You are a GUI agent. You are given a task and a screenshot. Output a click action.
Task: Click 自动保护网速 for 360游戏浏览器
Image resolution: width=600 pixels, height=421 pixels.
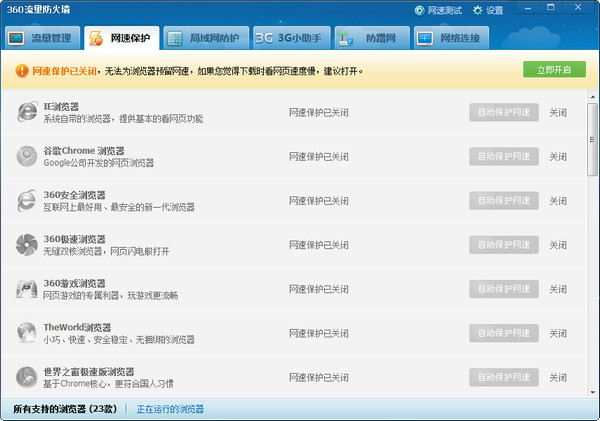pyautogui.click(x=504, y=289)
